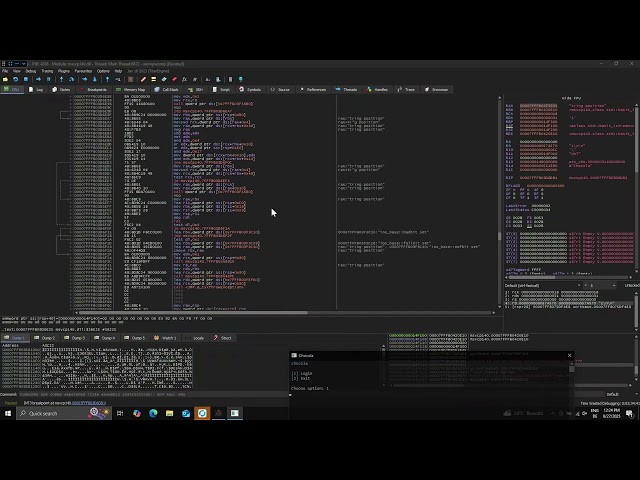Open Microsoft Edge from the taskbar
Screen dimensions: 640x480
click(x=153, y=413)
